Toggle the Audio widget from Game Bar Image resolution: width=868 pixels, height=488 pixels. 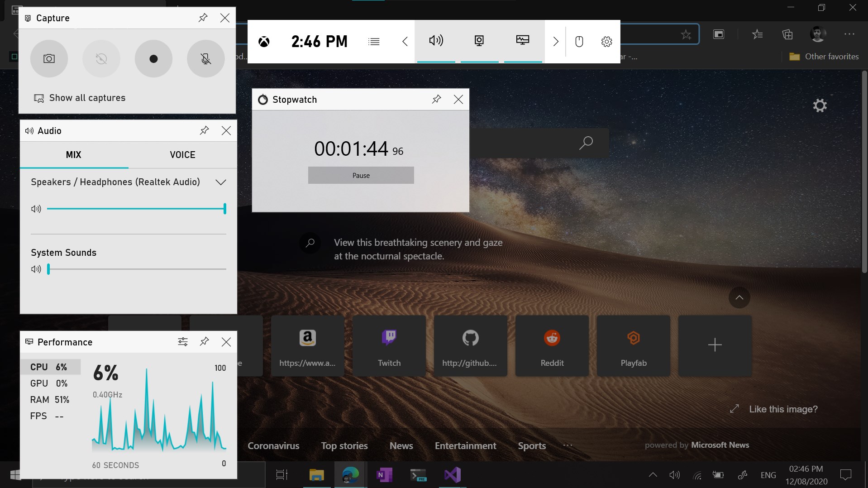coord(436,41)
